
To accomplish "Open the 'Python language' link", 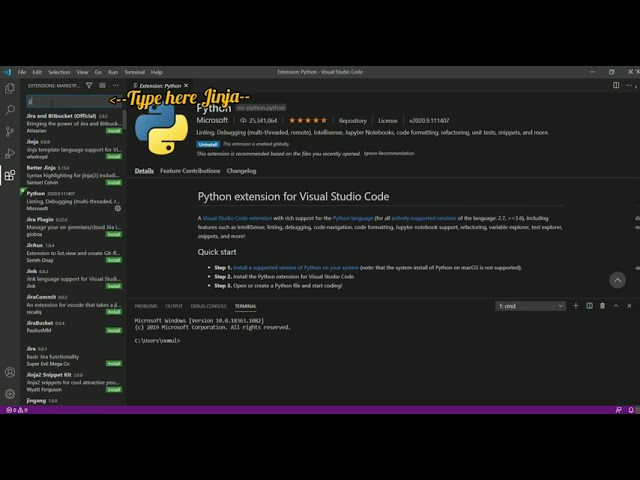I will 353,218.
